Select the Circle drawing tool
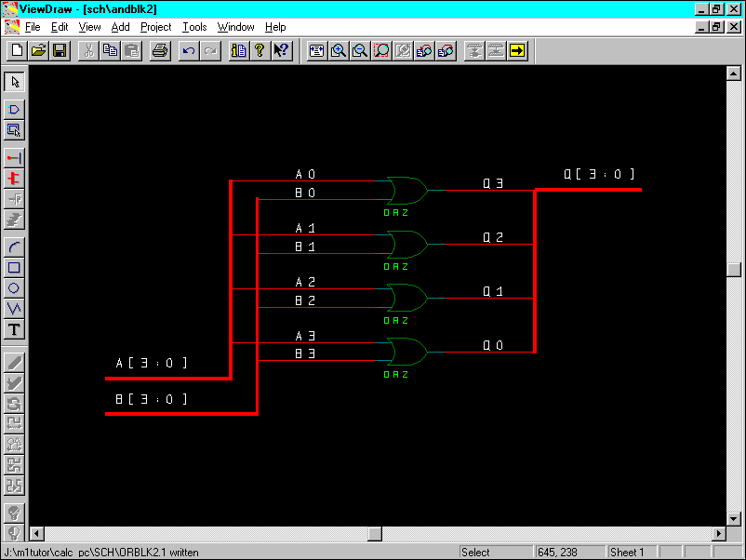This screenshot has width=746, height=560. tap(14, 288)
